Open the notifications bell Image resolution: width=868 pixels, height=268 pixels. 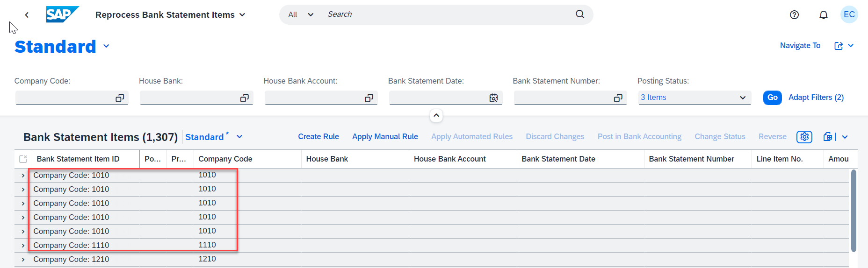[824, 15]
